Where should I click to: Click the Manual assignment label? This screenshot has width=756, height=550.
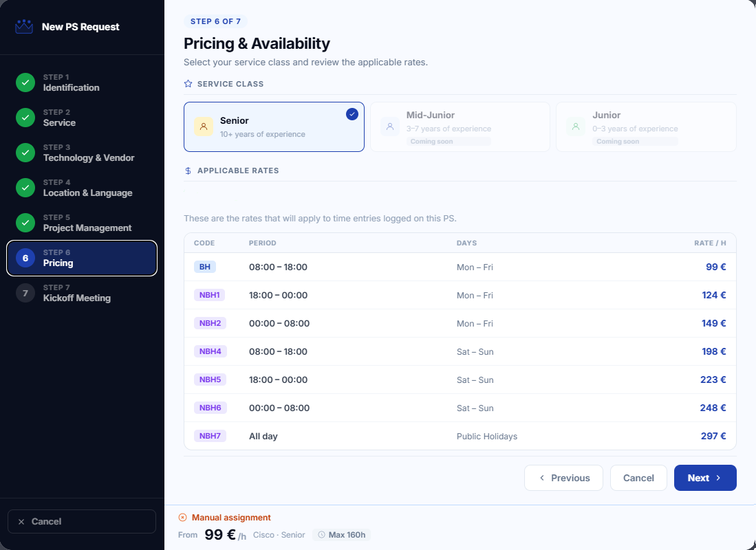(231, 517)
